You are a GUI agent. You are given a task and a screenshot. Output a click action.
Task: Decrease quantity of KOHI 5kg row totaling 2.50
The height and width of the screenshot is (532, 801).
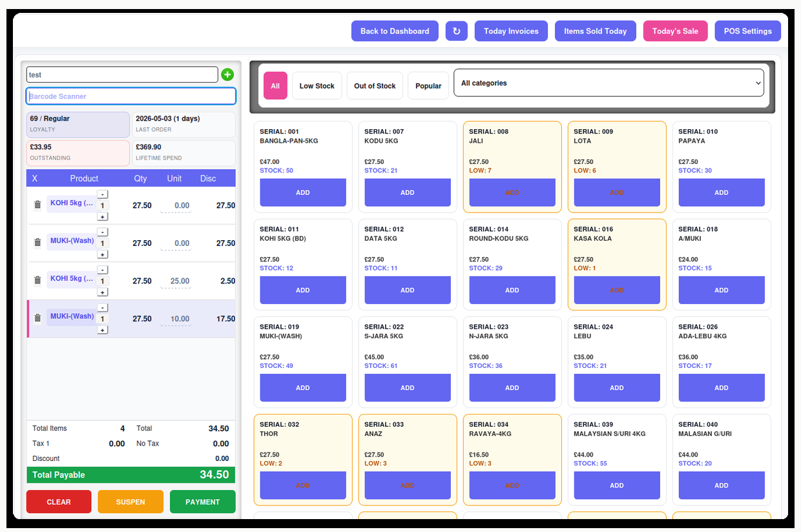coord(103,270)
